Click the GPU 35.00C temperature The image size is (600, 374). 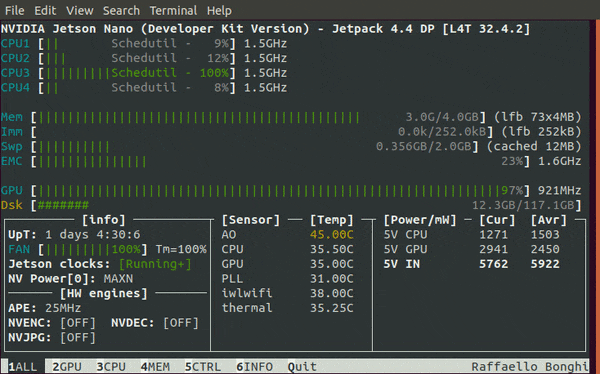331,264
